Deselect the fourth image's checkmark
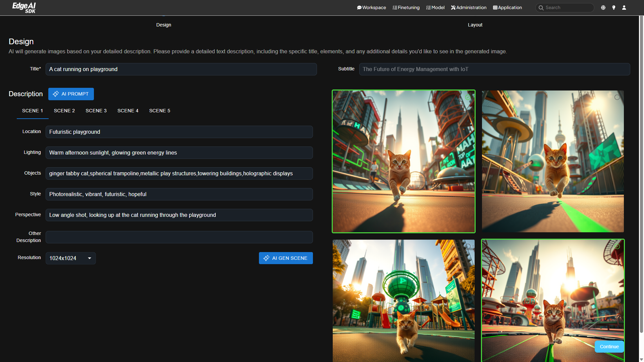Image resolution: width=644 pixels, height=362 pixels. click(617, 246)
